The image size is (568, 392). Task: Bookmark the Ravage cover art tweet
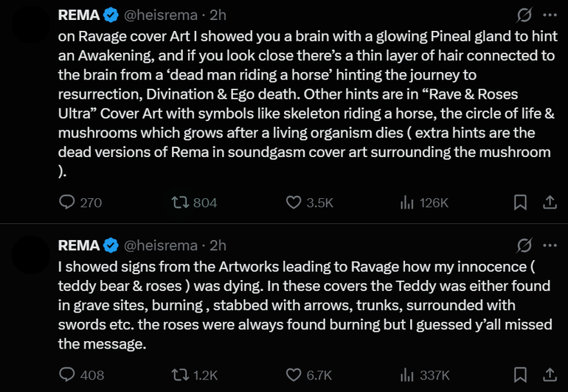520,203
